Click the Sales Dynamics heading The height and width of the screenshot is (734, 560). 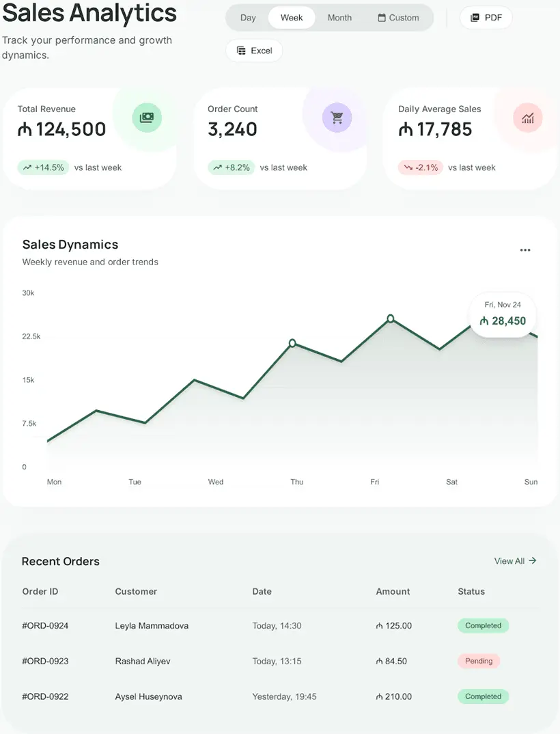click(x=70, y=245)
